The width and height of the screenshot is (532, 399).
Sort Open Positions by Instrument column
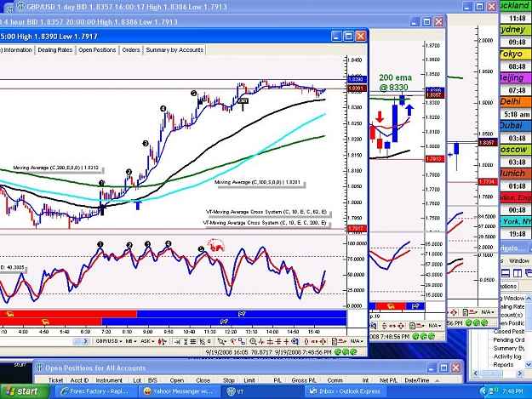coord(109,380)
